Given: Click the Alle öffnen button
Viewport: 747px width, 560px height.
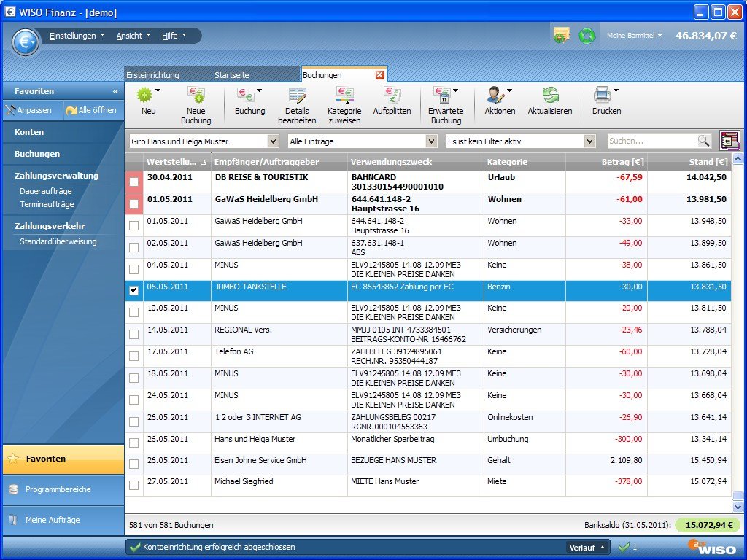Looking at the screenshot, I should pyautogui.click(x=93, y=110).
